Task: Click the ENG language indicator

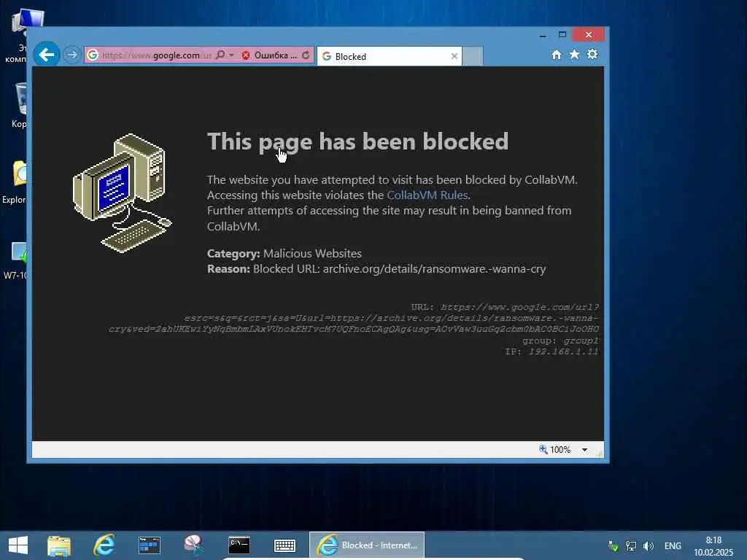Action: tap(673, 545)
